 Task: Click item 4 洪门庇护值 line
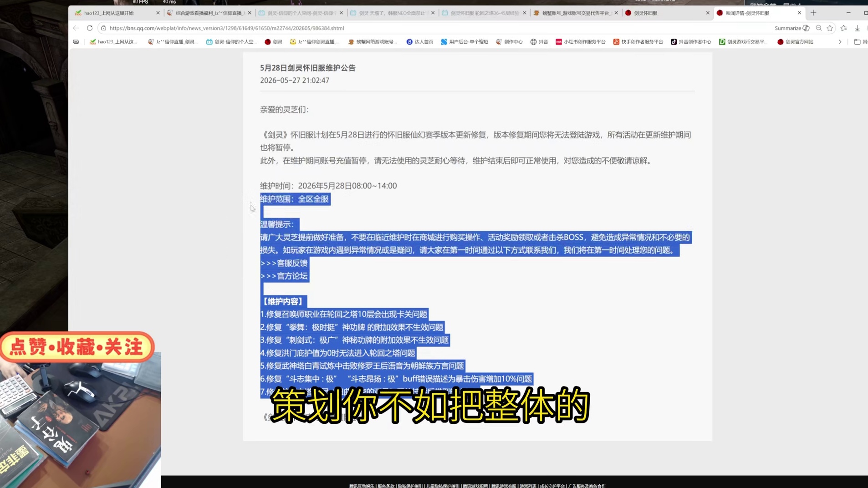click(338, 353)
